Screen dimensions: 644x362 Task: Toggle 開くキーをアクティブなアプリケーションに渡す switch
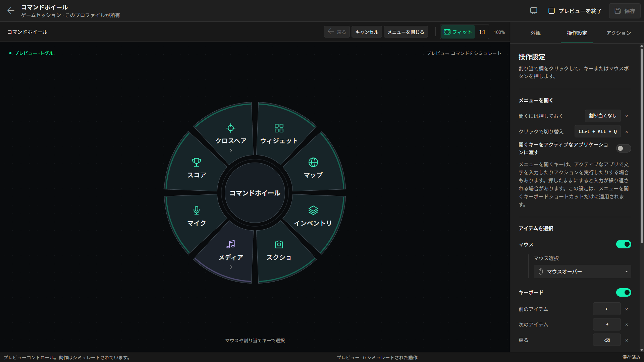(x=624, y=148)
